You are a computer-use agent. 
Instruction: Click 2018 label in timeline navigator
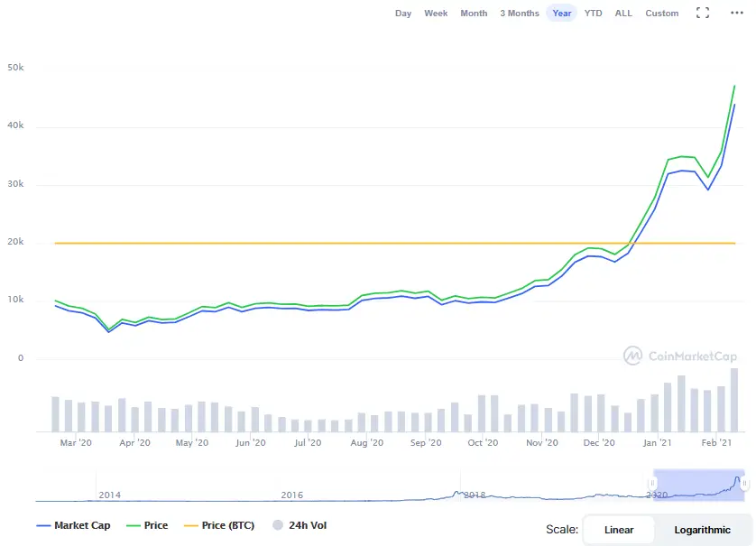click(x=475, y=495)
